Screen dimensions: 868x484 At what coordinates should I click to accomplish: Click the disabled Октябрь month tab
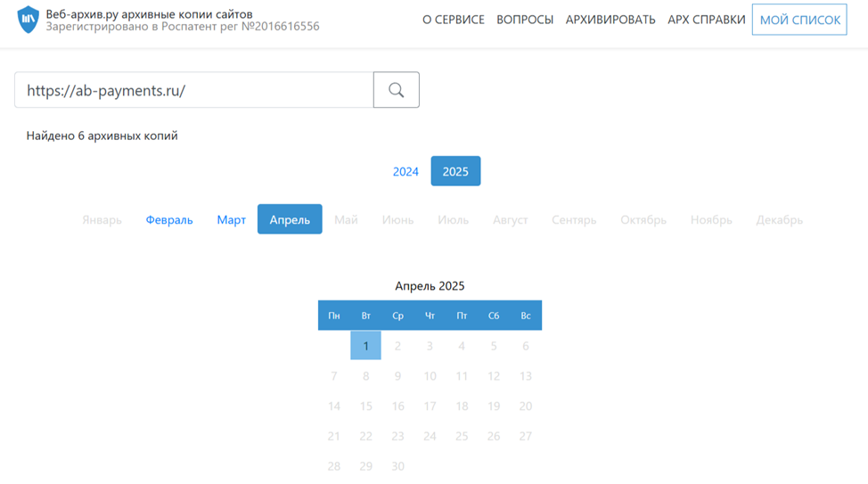point(643,219)
